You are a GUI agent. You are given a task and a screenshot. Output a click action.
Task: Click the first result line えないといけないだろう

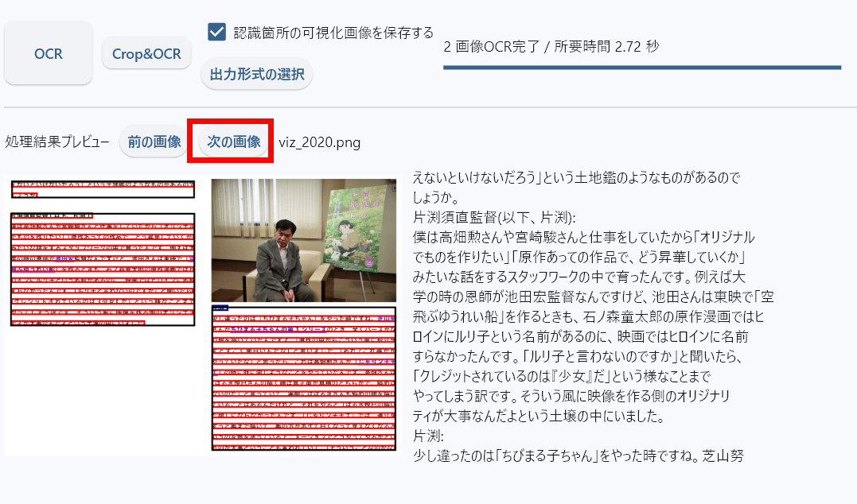576,177
